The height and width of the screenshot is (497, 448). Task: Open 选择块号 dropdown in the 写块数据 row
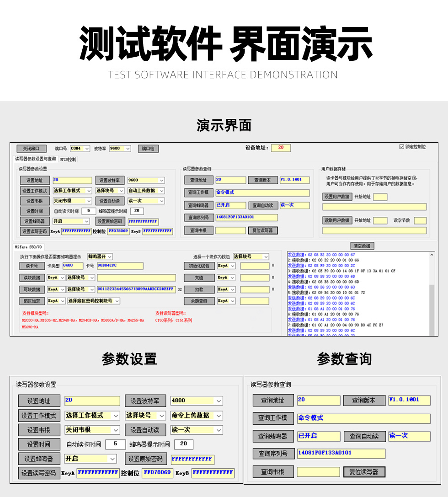[x=80, y=289]
